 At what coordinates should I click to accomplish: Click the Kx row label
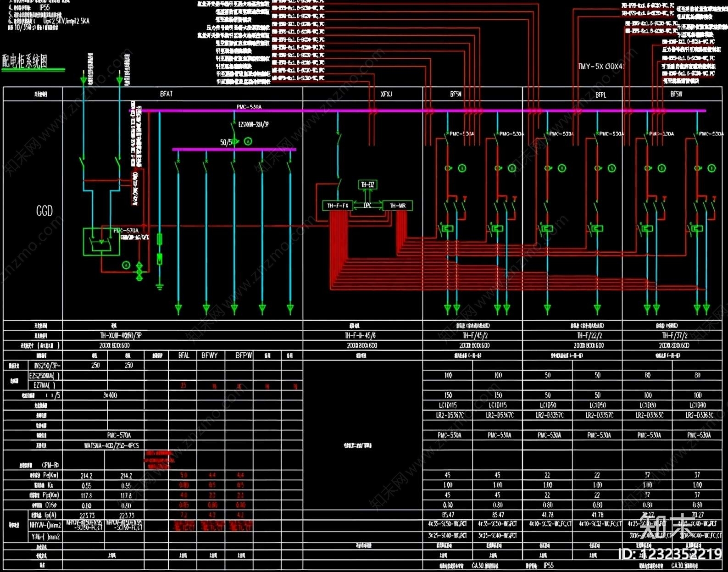44,485
